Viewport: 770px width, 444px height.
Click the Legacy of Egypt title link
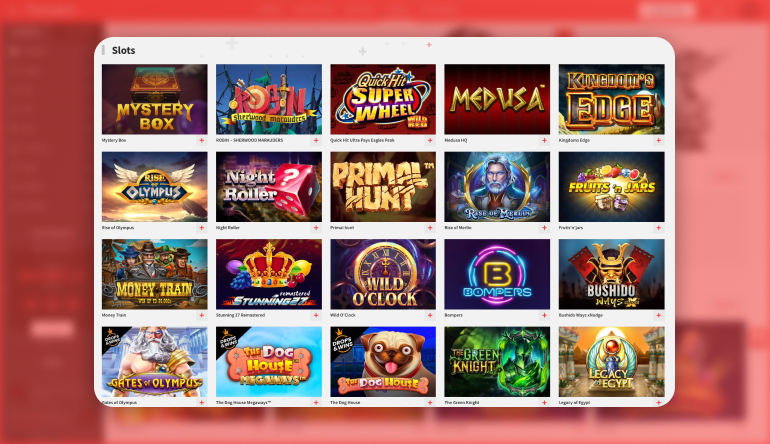click(575, 402)
